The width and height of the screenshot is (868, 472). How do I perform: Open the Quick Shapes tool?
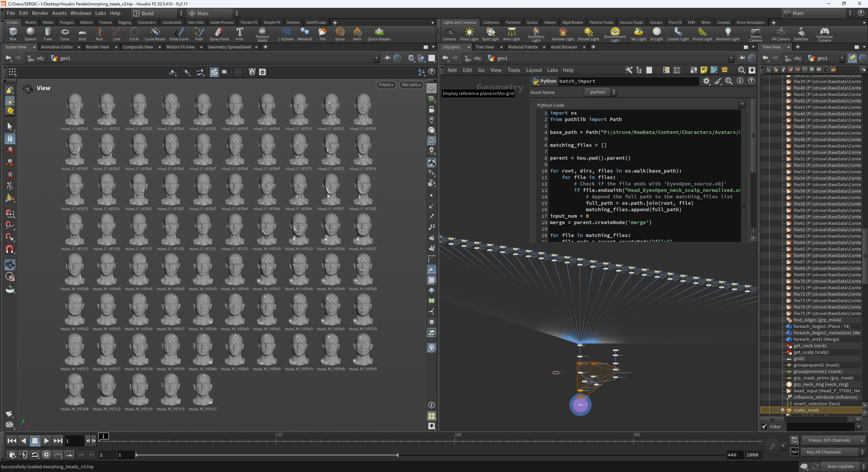coord(379,34)
